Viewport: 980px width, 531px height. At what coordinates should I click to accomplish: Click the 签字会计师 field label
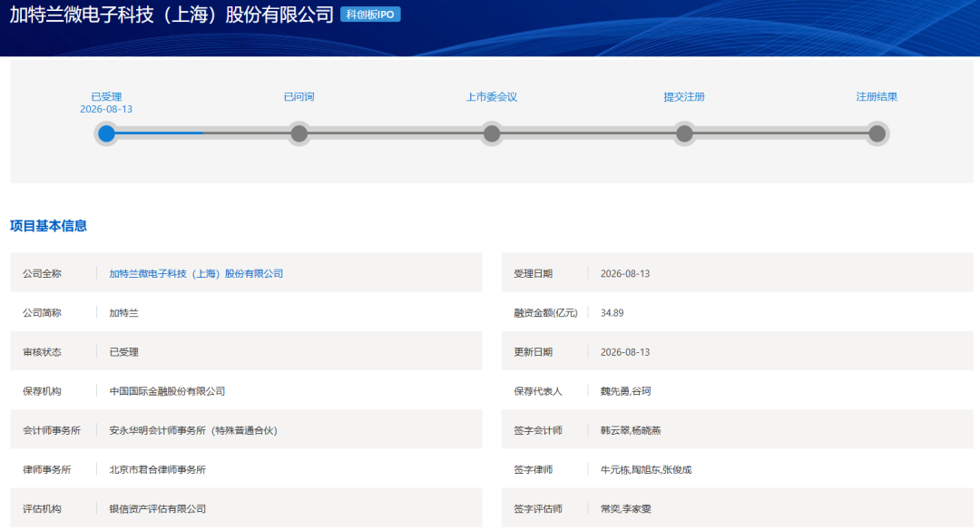(538, 430)
